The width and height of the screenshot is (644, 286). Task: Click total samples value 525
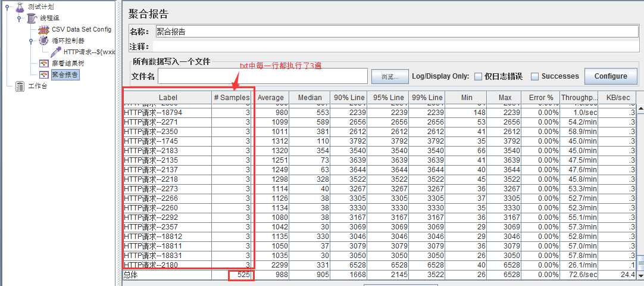[243, 275]
